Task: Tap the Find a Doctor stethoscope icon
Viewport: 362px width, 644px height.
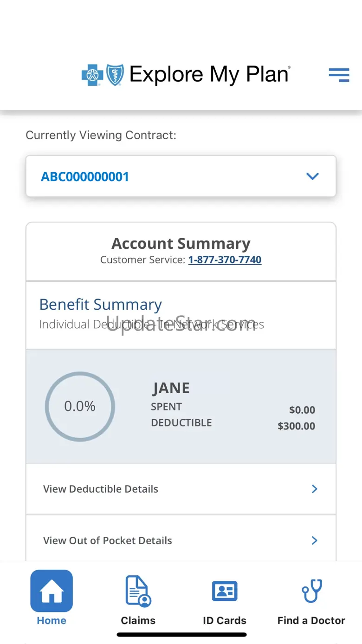Action: [311, 591]
